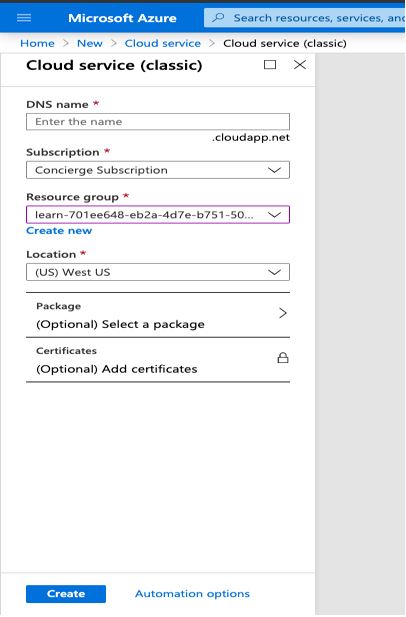Open the hamburger portal menu
406x617 pixels.
click(x=24, y=18)
